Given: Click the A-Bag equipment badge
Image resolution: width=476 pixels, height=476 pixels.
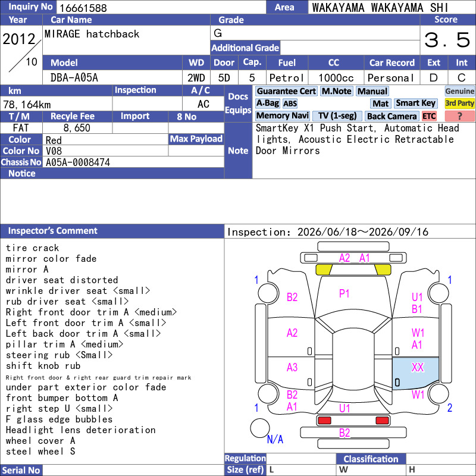Looking at the screenshot, I should [267, 103].
